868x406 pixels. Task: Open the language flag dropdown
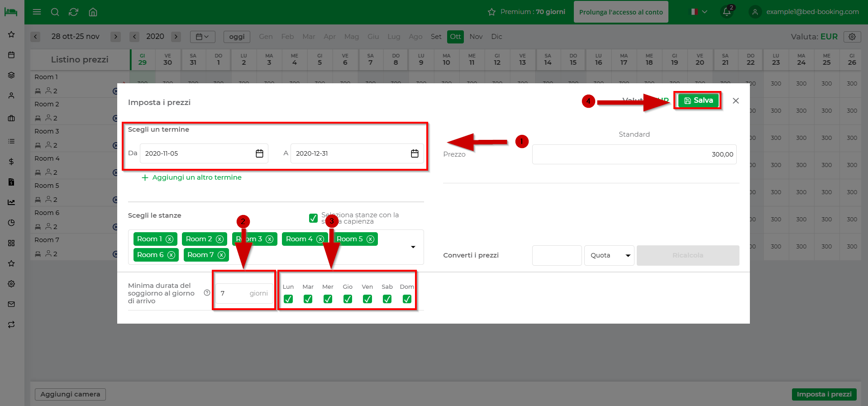pos(699,12)
